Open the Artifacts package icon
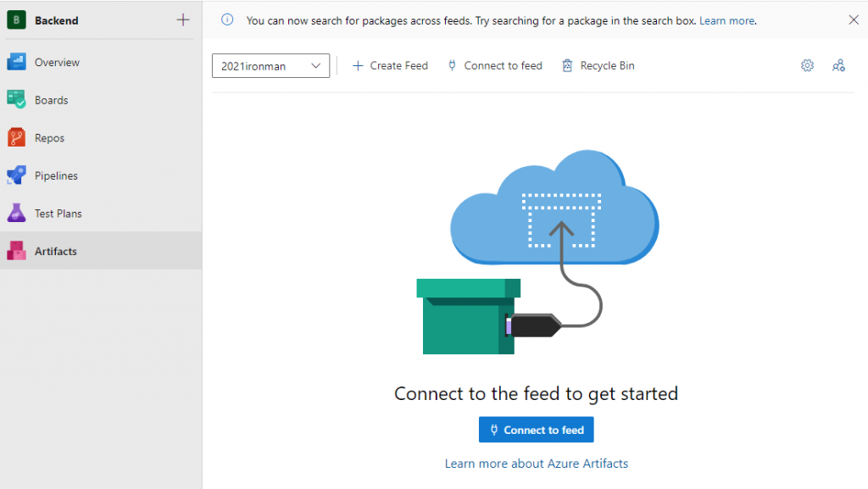Image resolution: width=868 pixels, height=489 pixels. 16,251
